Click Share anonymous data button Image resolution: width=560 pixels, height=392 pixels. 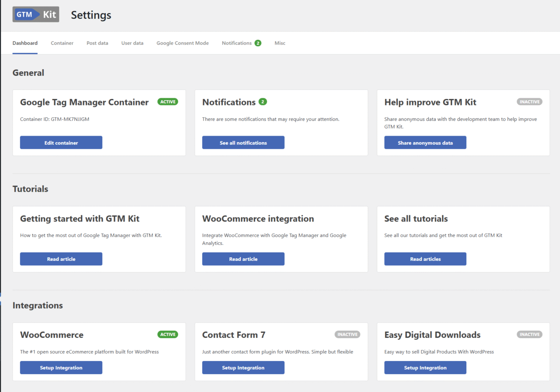425,143
